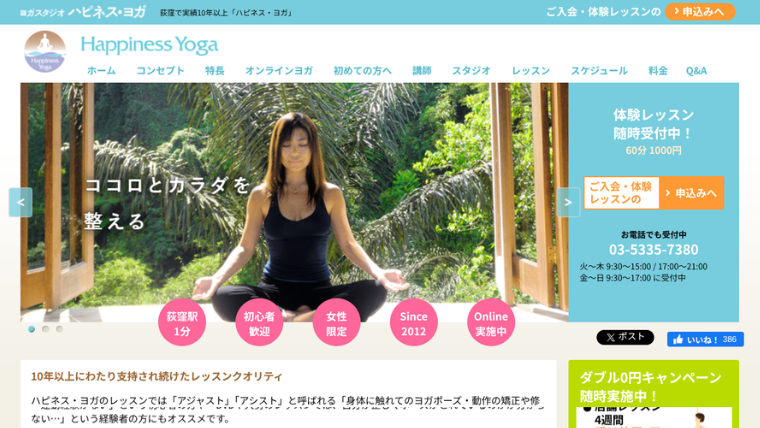The image size is (760, 428).
Task: Click the Online実施中 pink circle badge
Action: pyautogui.click(x=491, y=322)
